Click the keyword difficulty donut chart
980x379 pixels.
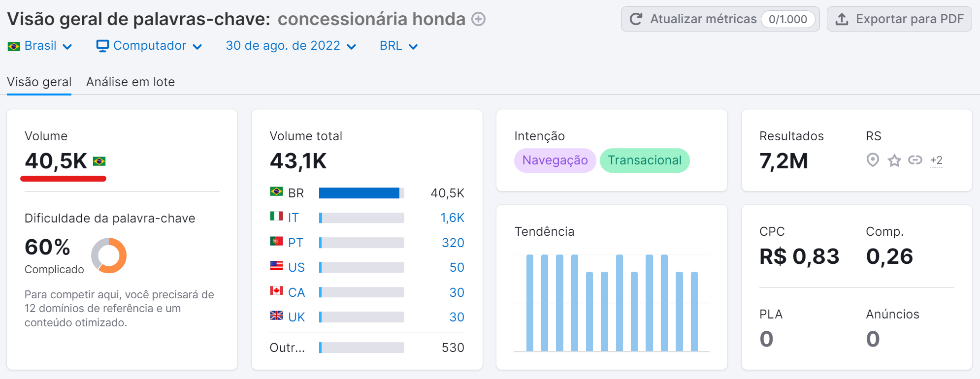[x=109, y=255]
